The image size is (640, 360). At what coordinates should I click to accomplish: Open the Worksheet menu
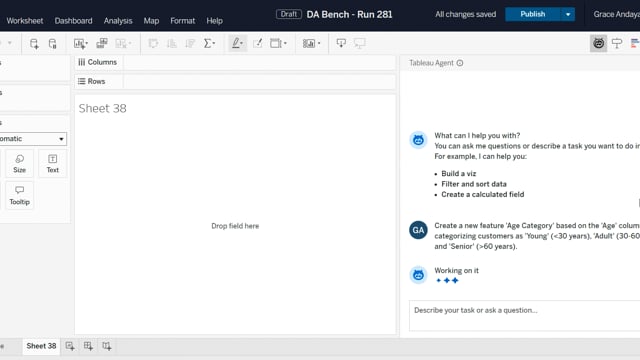[24, 21]
